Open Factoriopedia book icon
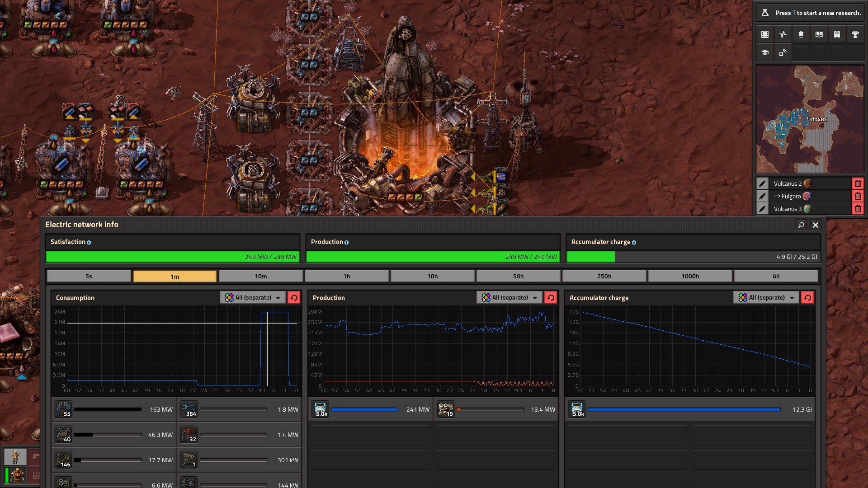The image size is (868, 488). coord(819,34)
